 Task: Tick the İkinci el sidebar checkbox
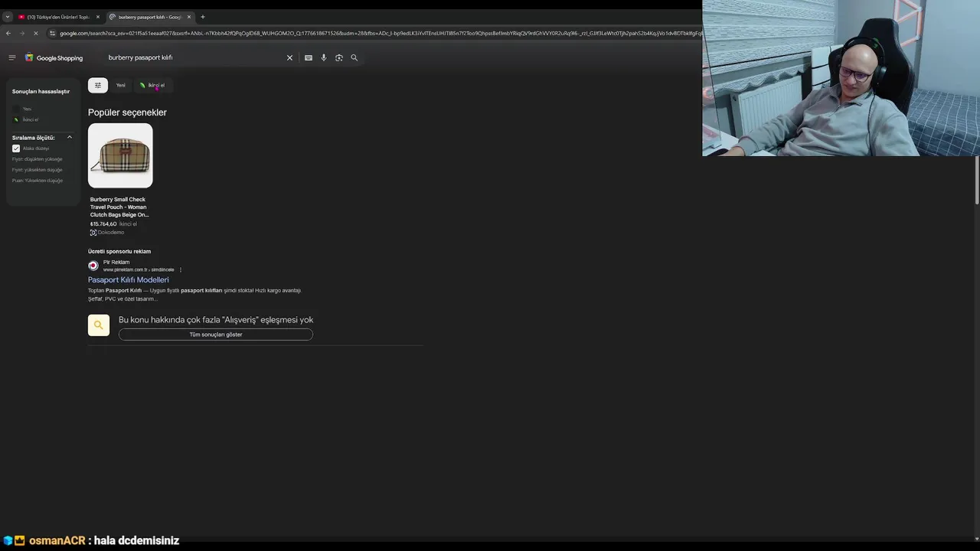coord(16,119)
